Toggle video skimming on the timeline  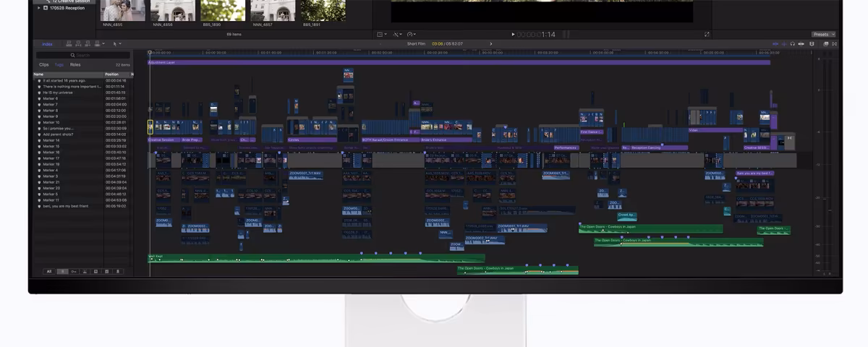point(775,43)
